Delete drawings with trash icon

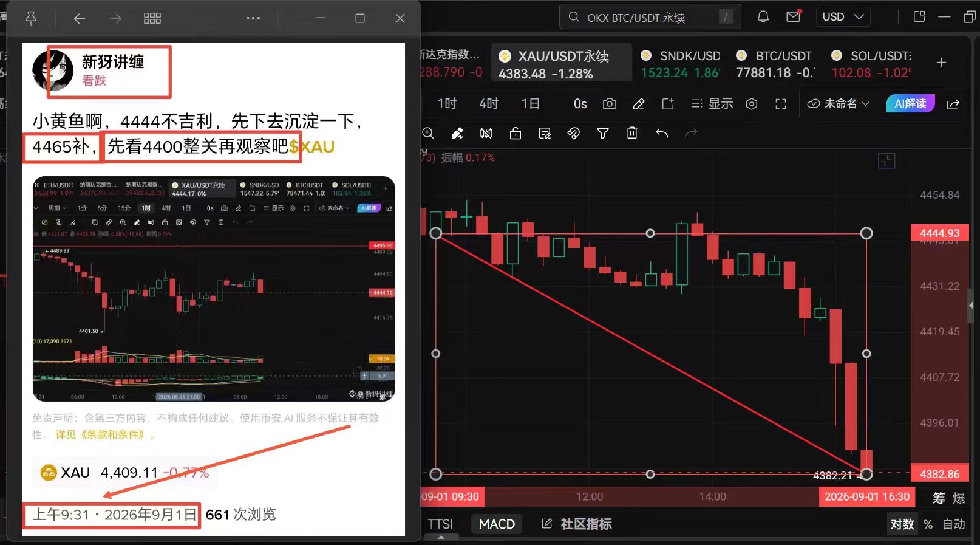(632, 133)
